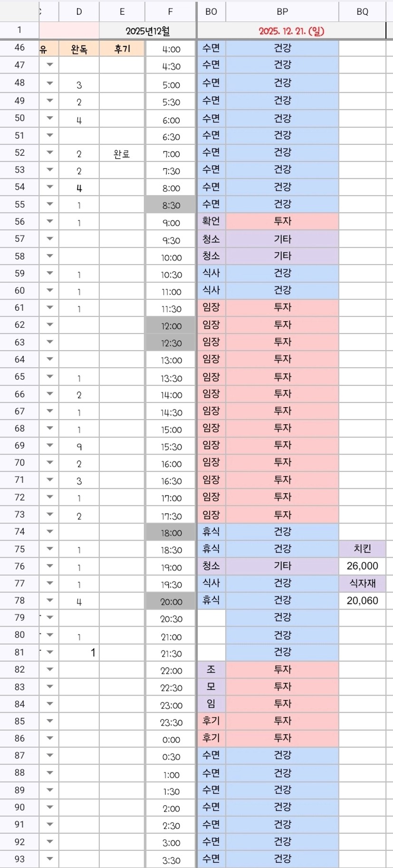Select the gray 18:00 time cell

click(x=171, y=533)
